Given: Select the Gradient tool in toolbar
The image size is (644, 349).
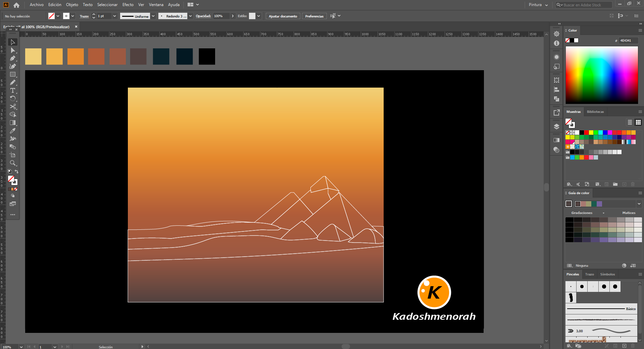Looking at the screenshot, I should coord(13,123).
